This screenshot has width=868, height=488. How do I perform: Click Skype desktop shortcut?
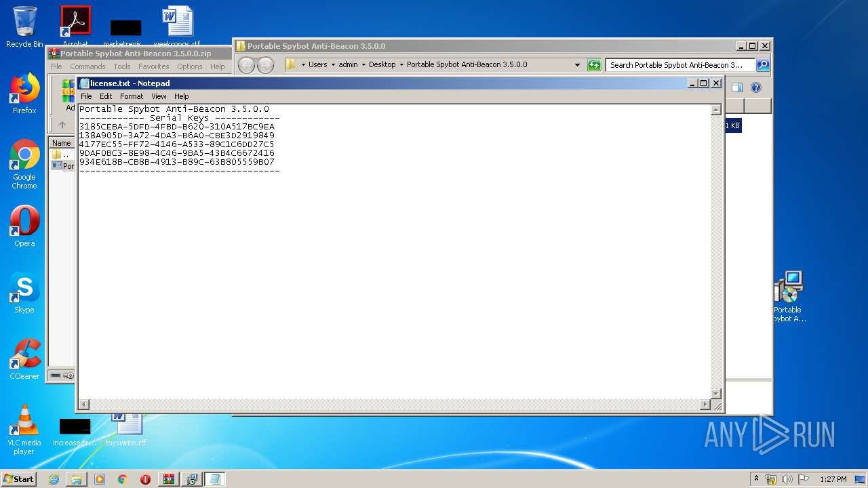[24, 293]
